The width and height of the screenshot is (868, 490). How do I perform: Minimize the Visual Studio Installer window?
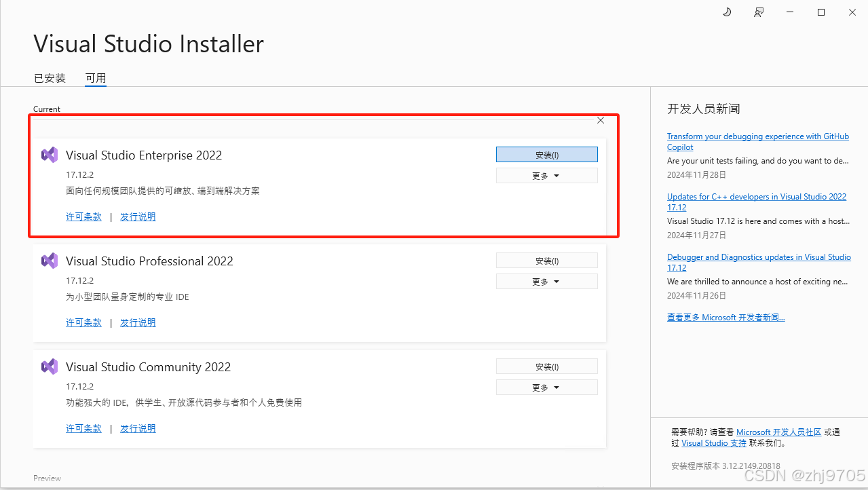point(790,12)
